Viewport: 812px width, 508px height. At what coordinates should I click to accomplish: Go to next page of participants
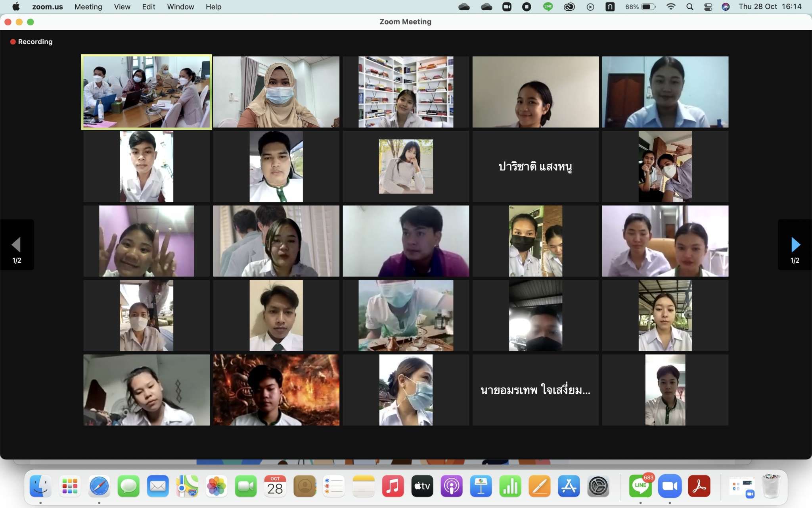(795, 245)
